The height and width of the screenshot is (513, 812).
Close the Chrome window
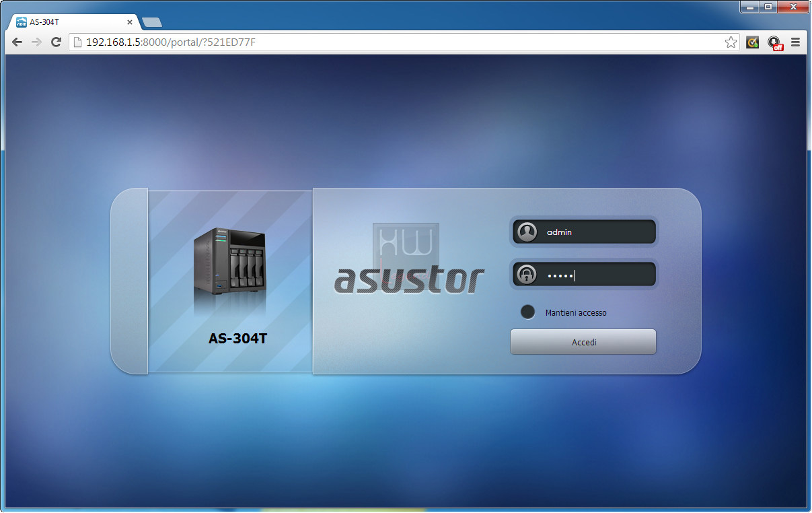point(794,7)
